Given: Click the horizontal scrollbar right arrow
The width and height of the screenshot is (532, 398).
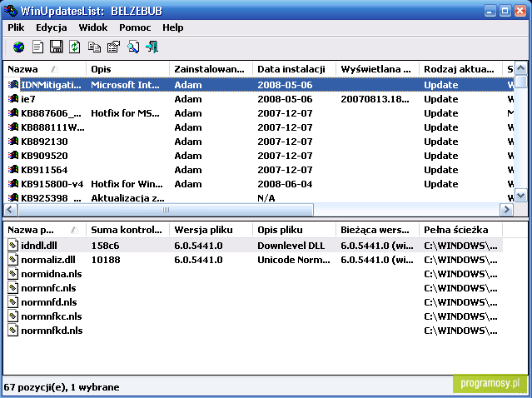Looking at the screenshot, I should (506, 209).
